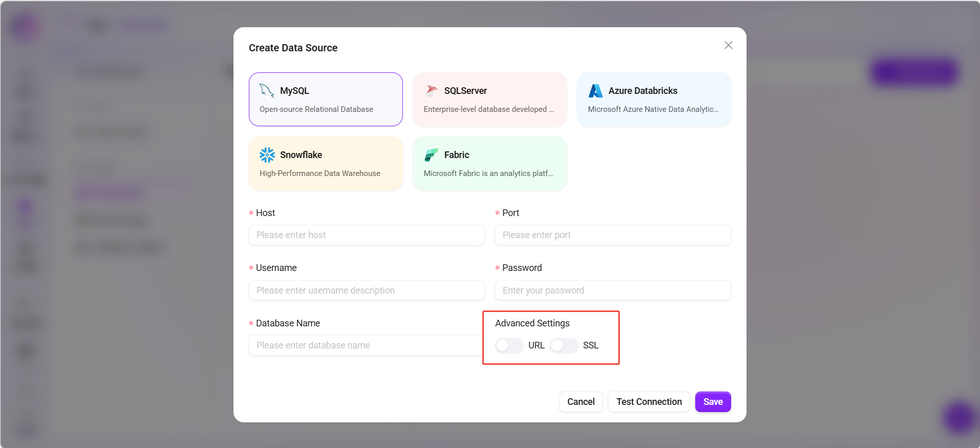The width and height of the screenshot is (980, 448).
Task: Pick the Azure Databricks data source card
Action: pos(654,99)
